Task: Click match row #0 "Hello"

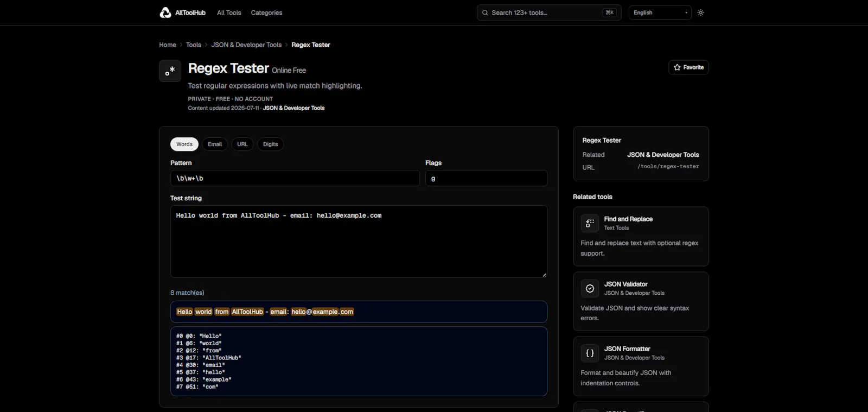Action: coord(199,336)
